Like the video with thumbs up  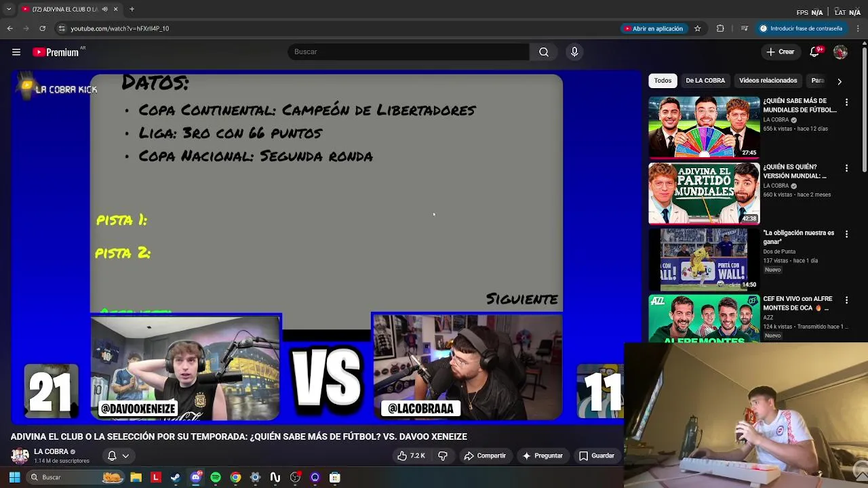(x=410, y=456)
